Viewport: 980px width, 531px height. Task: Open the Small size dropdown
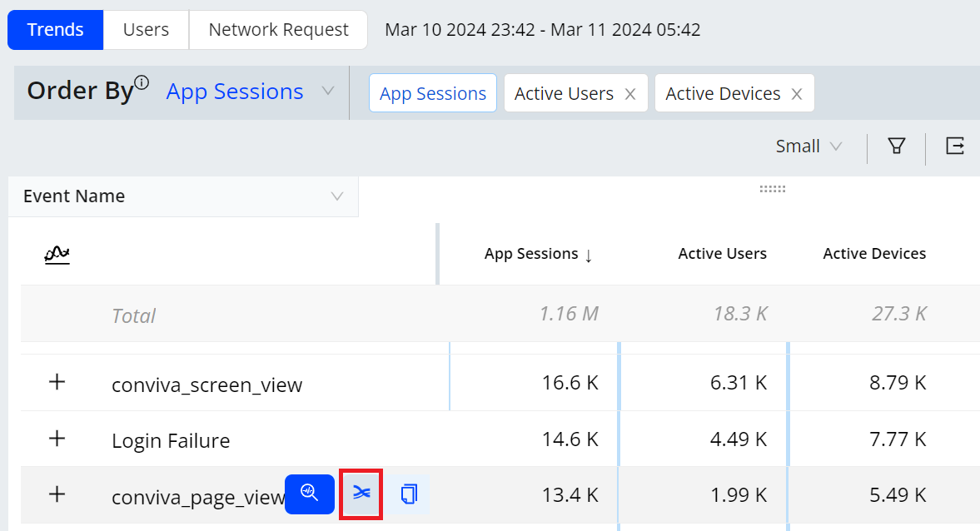(x=808, y=146)
